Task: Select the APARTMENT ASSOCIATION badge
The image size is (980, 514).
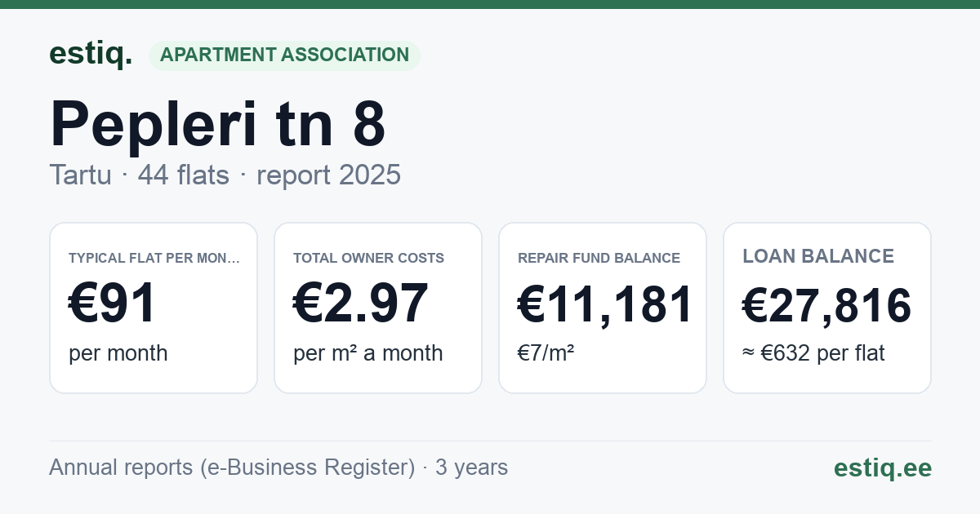Action: tap(284, 55)
